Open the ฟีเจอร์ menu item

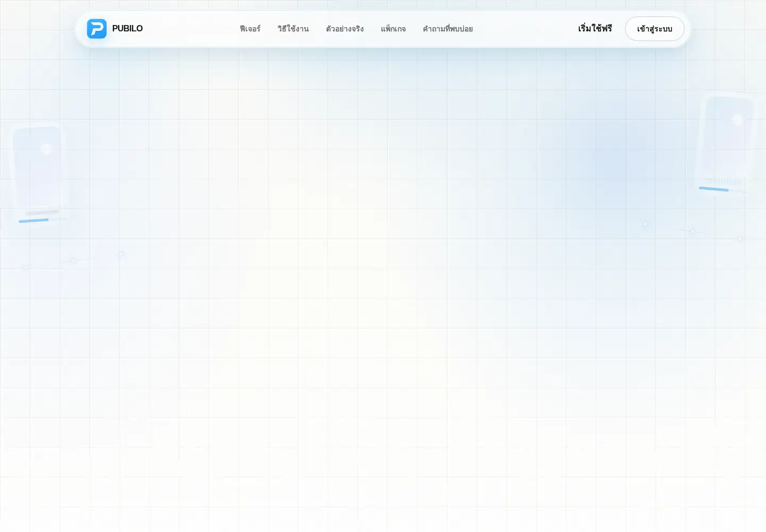[x=250, y=29]
